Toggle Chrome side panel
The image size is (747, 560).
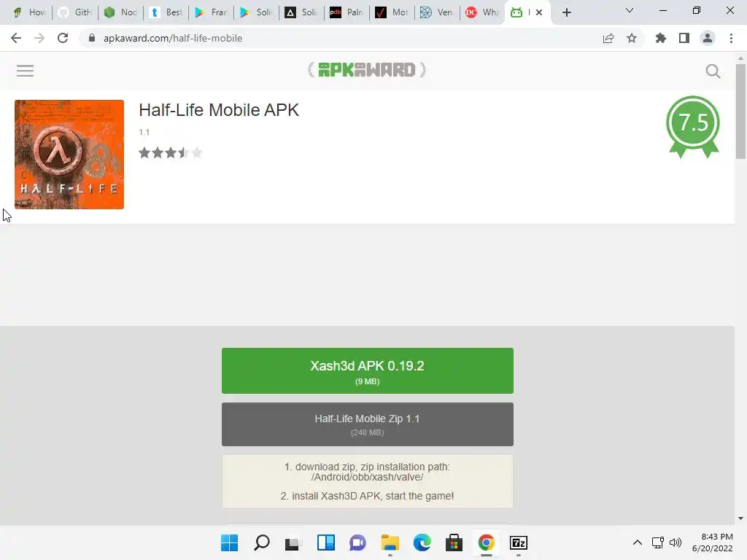pos(684,38)
